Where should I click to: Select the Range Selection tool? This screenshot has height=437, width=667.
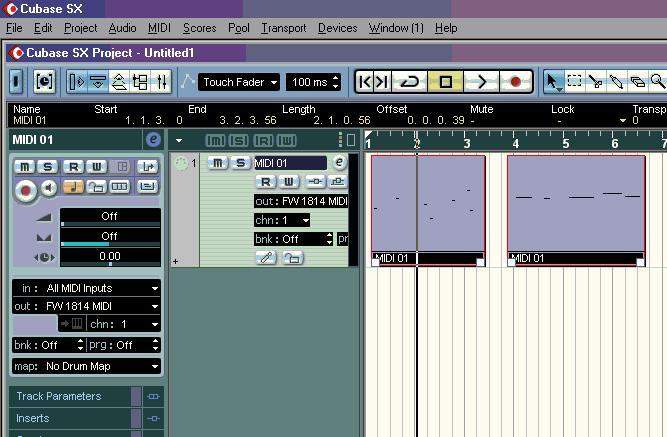point(575,81)
